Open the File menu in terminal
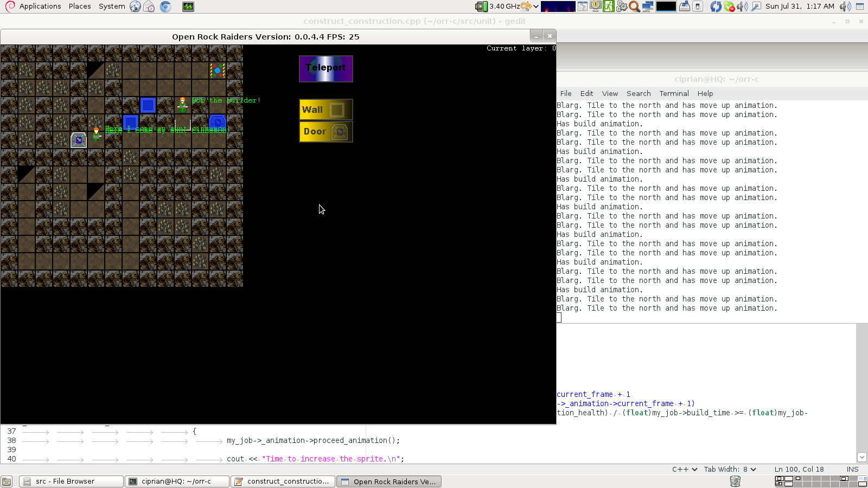Viewport: 868px width, 488px height. pyautogui.click(x=566, y=93)
